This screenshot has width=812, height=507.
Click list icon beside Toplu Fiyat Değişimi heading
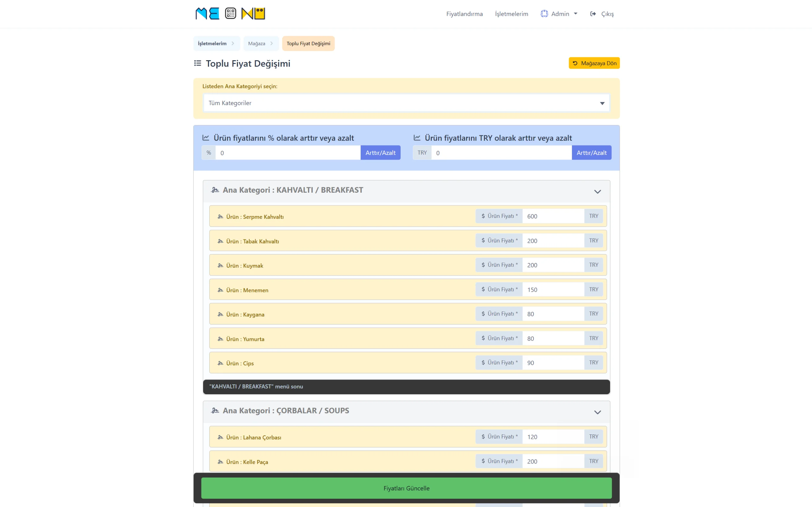click(x=198, y=63)
